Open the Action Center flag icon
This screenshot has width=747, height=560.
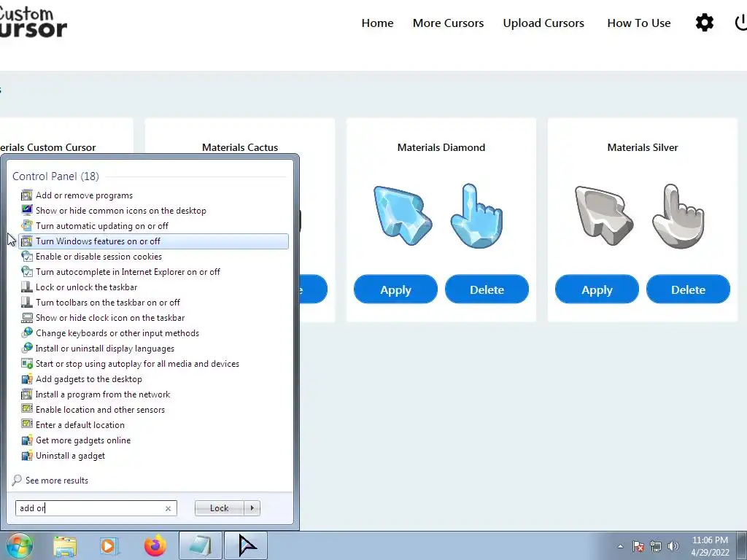click(x=638, y=547)
